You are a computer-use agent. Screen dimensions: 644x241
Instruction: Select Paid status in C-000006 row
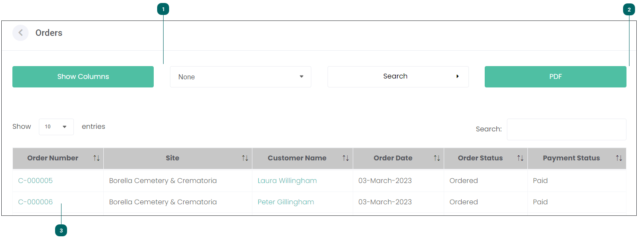pyautogui.click(x=540, y=202)
